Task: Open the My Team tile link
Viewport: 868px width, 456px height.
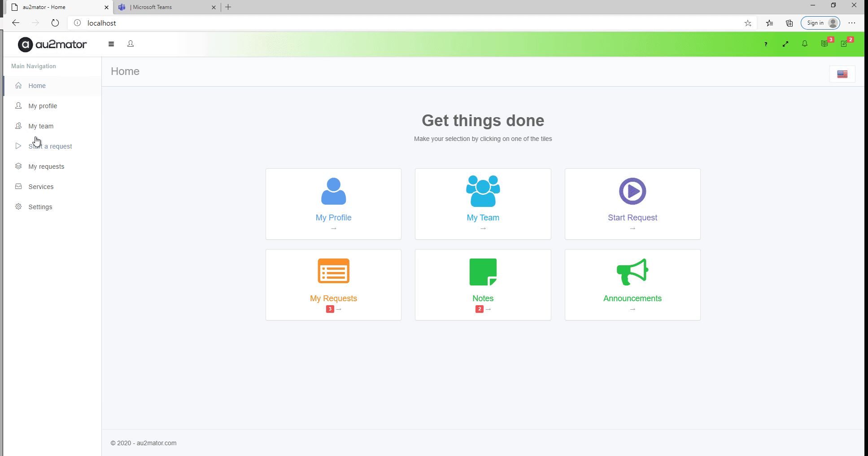Action: 483,218
